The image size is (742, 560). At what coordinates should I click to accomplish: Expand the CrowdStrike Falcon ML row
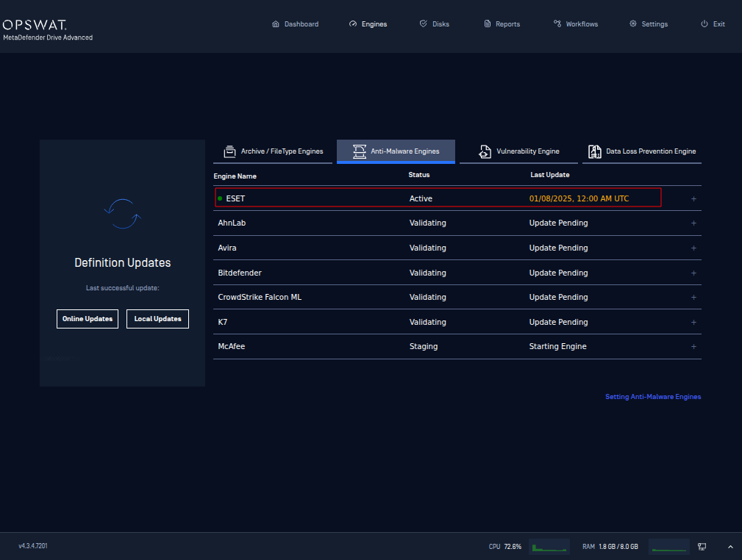pyautogui.click(x=693, y=297)
